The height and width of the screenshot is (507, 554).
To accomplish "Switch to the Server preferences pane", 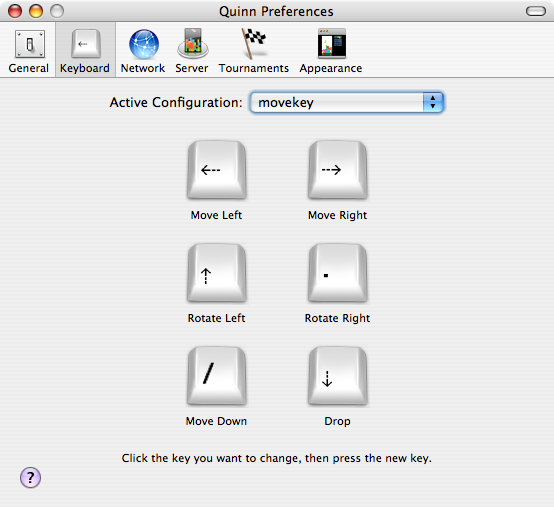I will click(192, 51).
